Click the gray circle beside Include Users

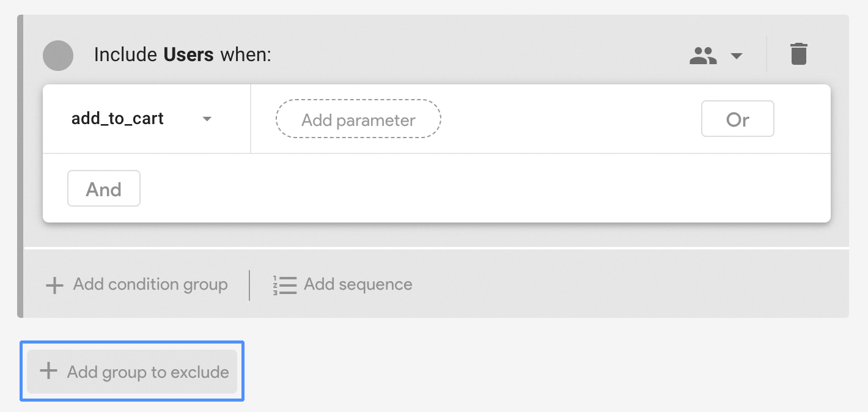coord(58,56)
